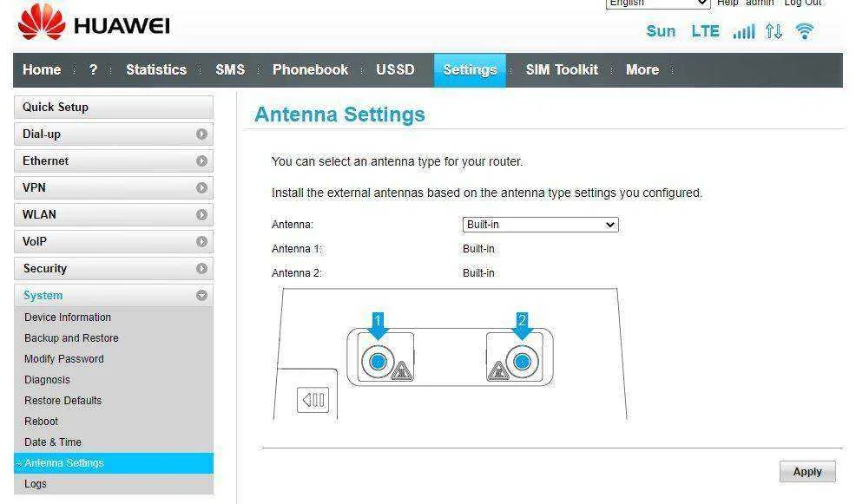Open the SIM Toolkit tab
The width and height of the screenshot is (856, 504).
[x=562, y=69]
